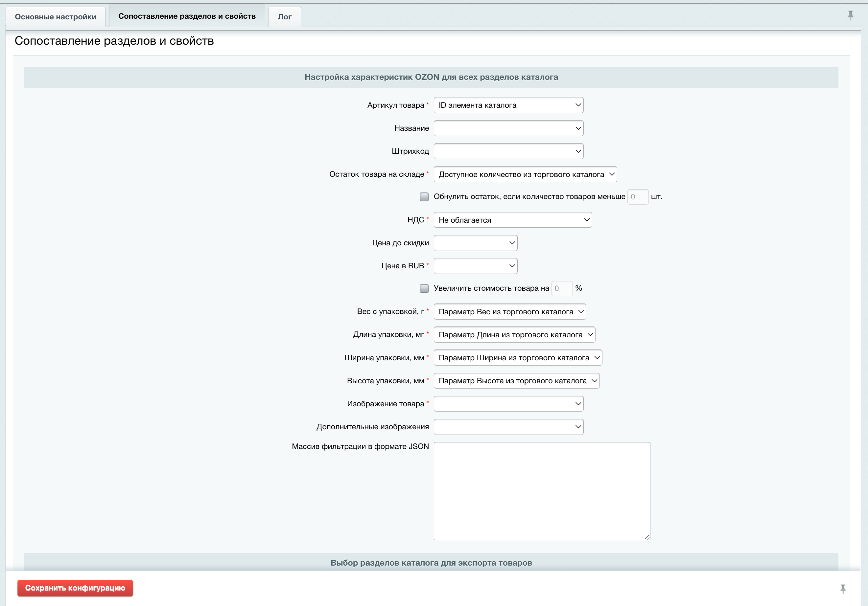868x606 pixels.
Task: Change the 'НДС' dropdown value
Action: pyautogui.click(x=512, y=220)
